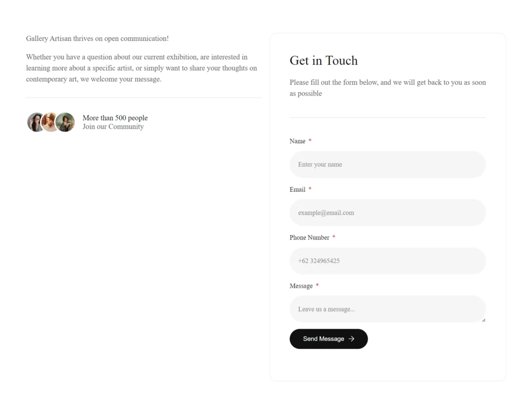This screenshot has width=532, height=414.
Task: Focus the Leave us a message textarea
Action: (x=387, y=309)
